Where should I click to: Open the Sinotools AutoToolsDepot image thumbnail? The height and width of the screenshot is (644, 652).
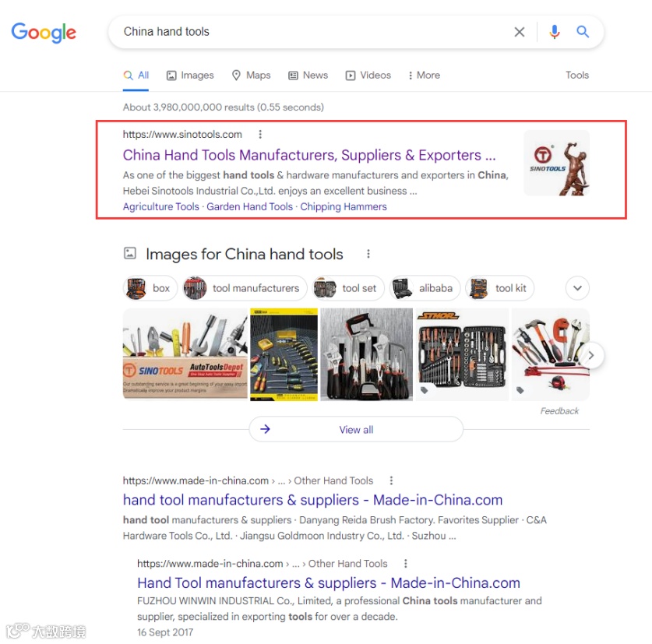(x=185, y=354)
